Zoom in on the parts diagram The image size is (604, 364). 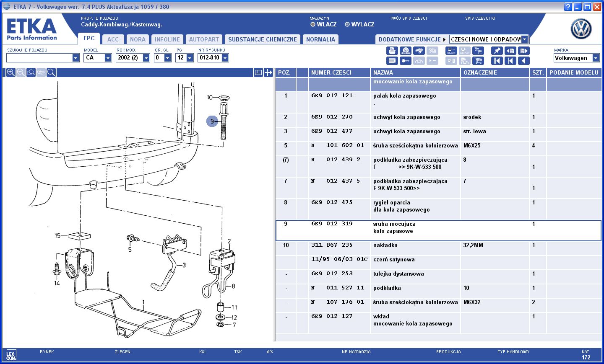[x=11, y=72]
